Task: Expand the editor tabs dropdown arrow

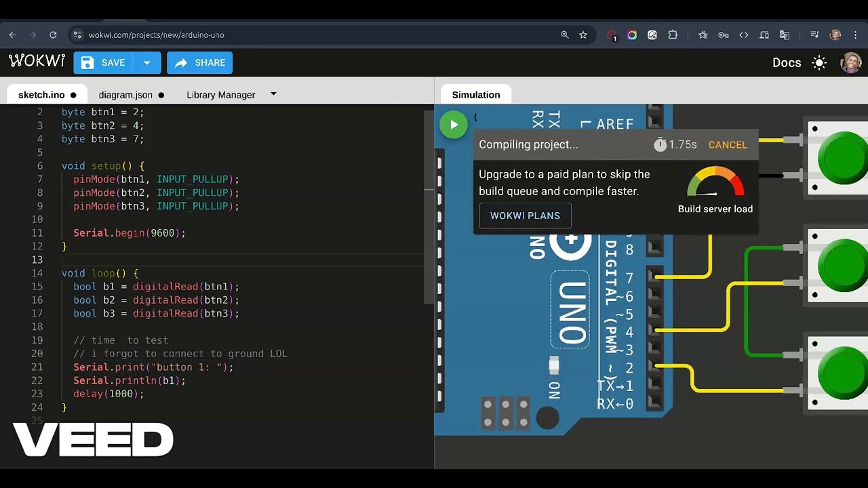Action: [x=273, y=94]
